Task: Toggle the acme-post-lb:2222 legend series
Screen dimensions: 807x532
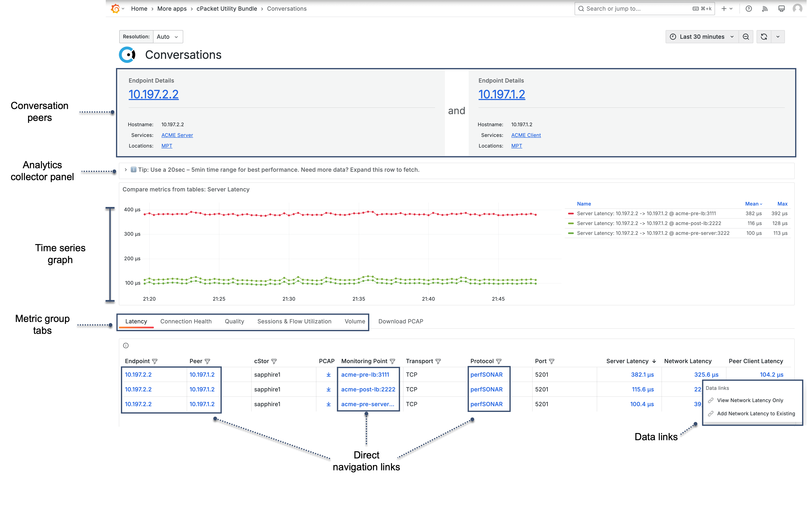Action: coord(649,223)
